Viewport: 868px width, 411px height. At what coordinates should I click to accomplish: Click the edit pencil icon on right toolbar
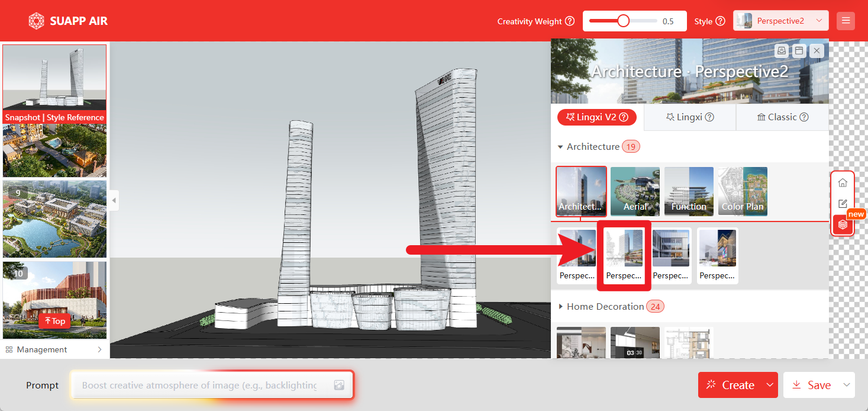843,204
